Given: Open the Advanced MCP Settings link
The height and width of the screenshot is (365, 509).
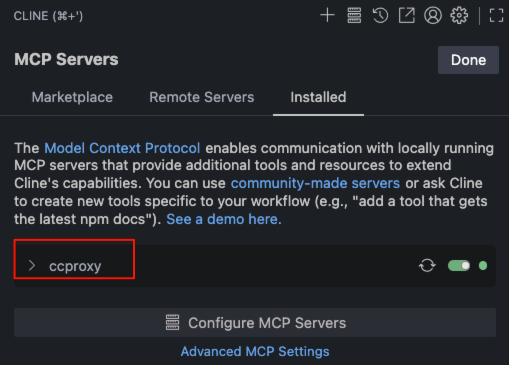Looking at the screenshot, I should click(255, 352).
